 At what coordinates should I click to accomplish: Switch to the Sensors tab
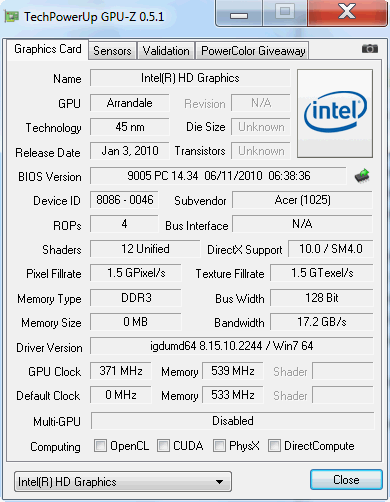112,51
